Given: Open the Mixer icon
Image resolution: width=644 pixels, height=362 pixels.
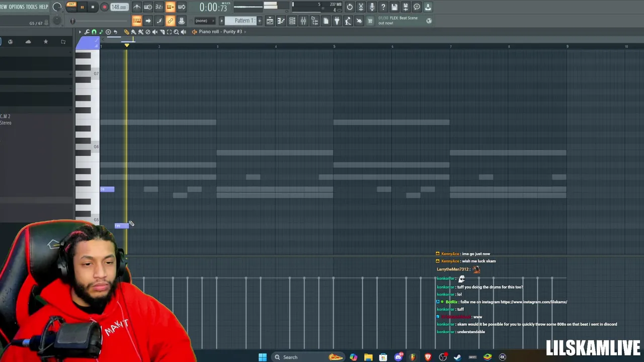Looking at the screenshot, I should pos(303,21).
